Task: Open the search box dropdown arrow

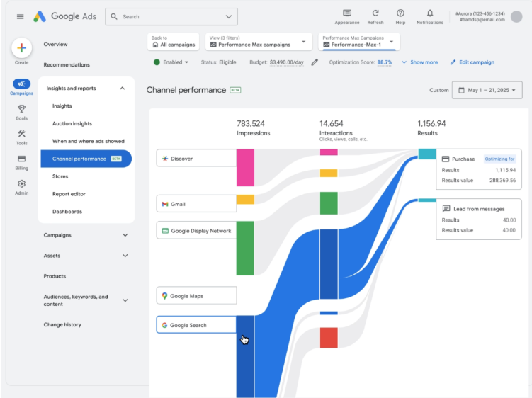Action: pyautogui.click(x=229, y=16)
